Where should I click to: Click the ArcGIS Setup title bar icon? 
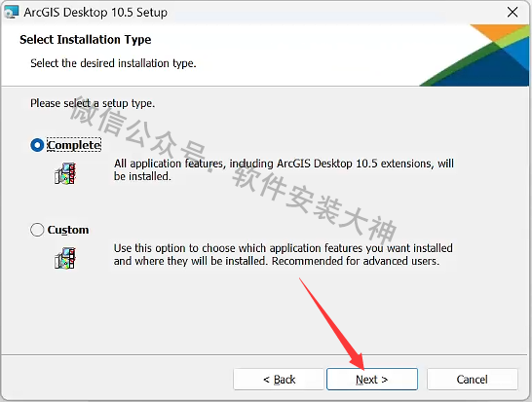11,13
